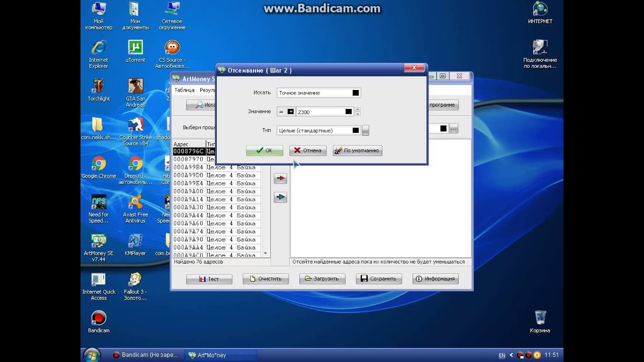Select address row 000A9A00

(x=216, y=192)
